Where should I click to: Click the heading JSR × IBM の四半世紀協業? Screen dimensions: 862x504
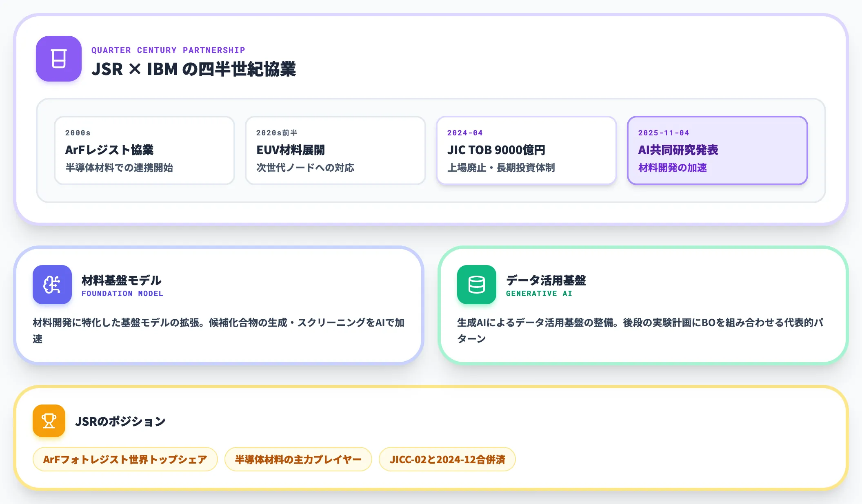(x=193, y=69)
